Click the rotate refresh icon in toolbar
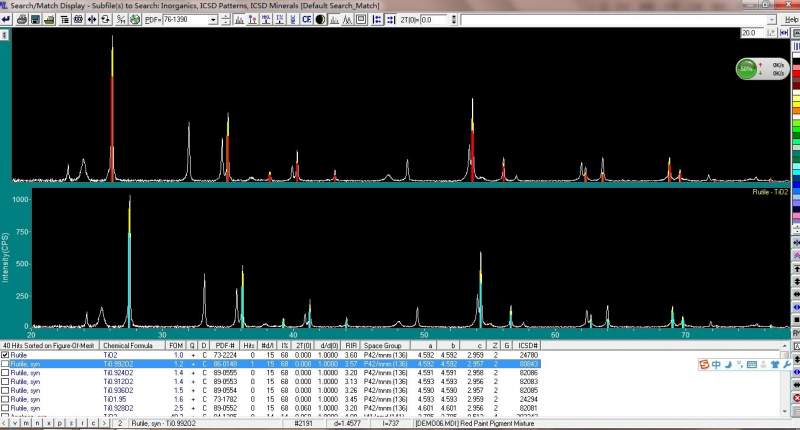The width and height of the screenshot is (800, 430). click(x=105, y=19)
